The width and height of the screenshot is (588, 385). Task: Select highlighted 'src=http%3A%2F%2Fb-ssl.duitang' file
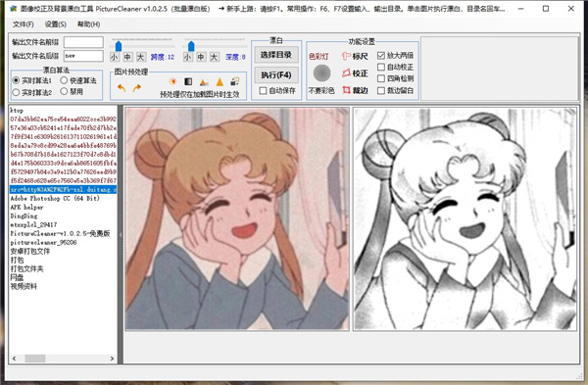tap(63, 189)
